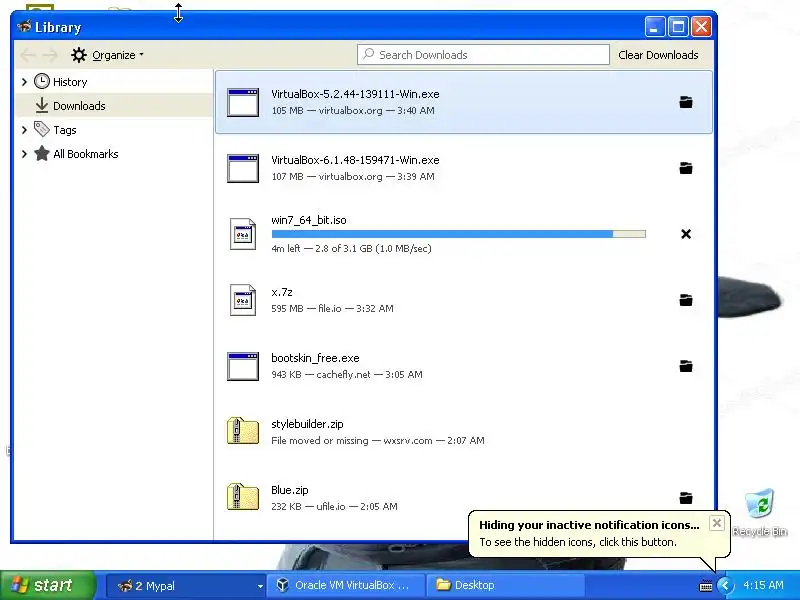Click the '4m left — 2.8 of 3.1 GB' status
Screen dimensions: 800x600
click(351, 248)
